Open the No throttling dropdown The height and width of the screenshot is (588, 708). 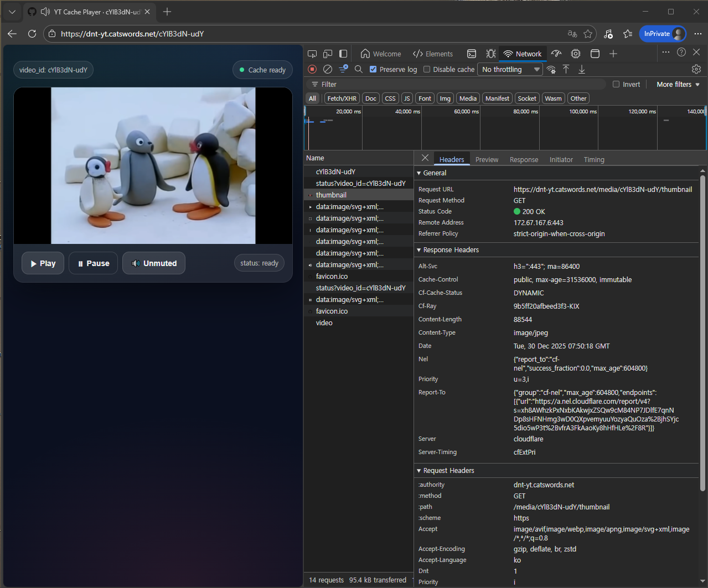click(510, 69)
